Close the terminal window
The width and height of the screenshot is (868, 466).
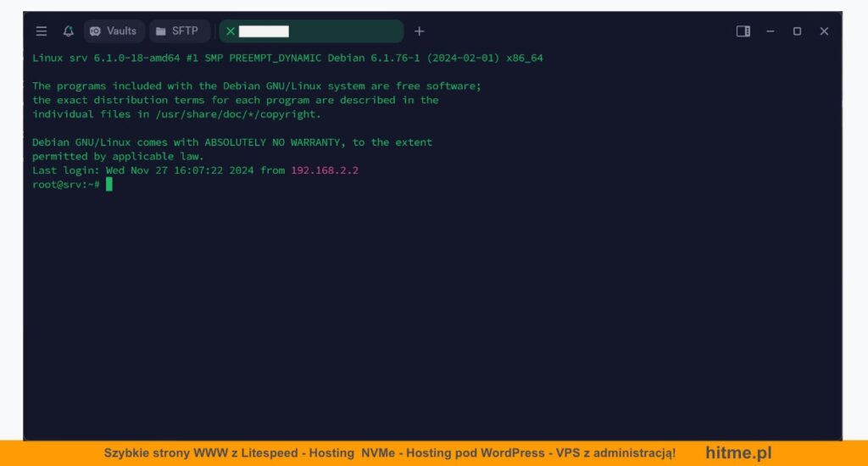[x=824, y=31]
